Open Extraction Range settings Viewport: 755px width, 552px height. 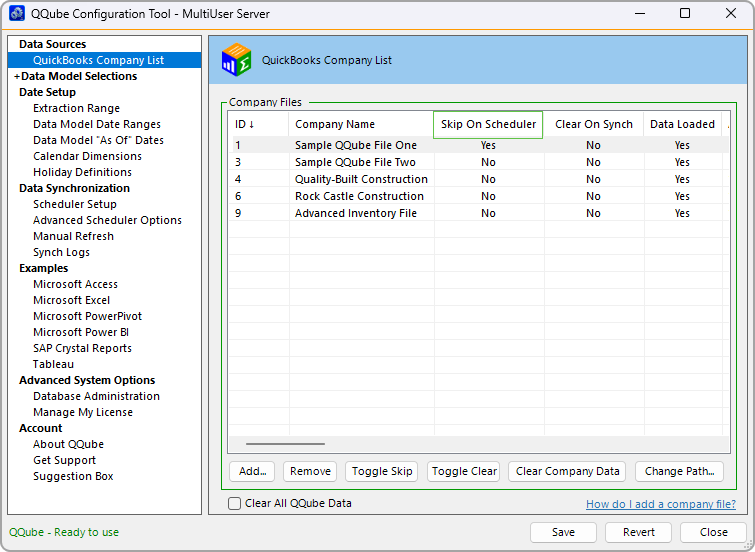click(x=76, y=108)
